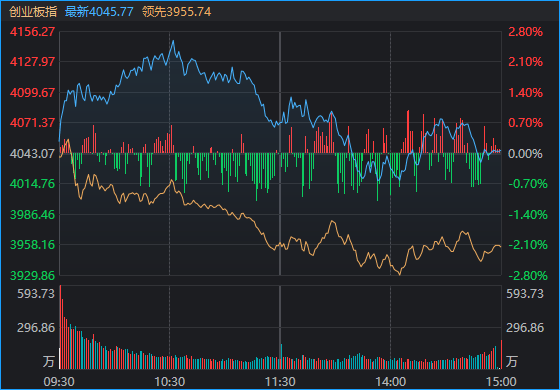
Task: Click the orange leading line's lowest point
Action: click(x=399, y=274)
